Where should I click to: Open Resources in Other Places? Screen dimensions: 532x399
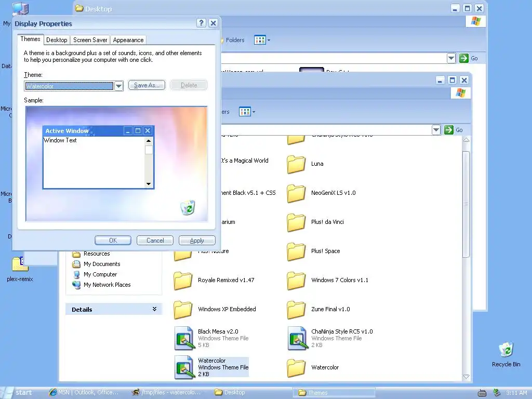click(x=91, y=254)
